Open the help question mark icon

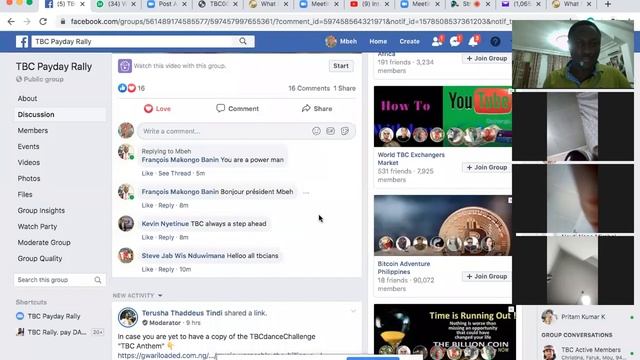coord(495,41)
